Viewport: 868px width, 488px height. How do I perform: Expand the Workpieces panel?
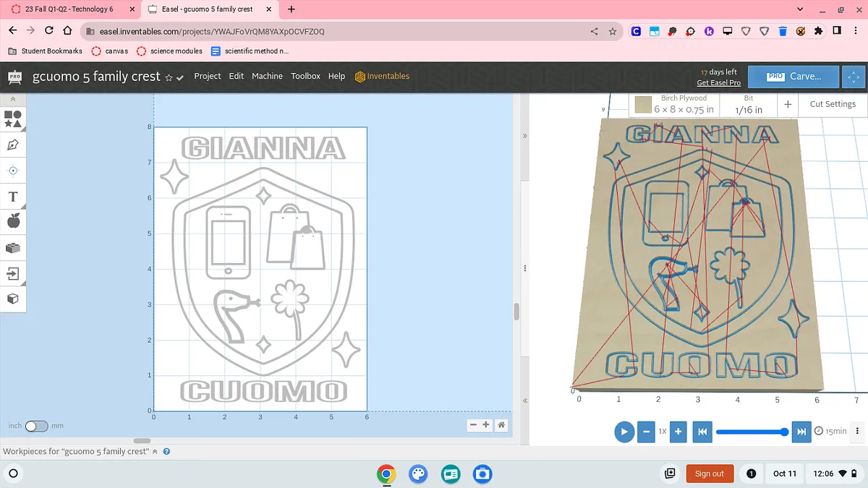point(154,451)
